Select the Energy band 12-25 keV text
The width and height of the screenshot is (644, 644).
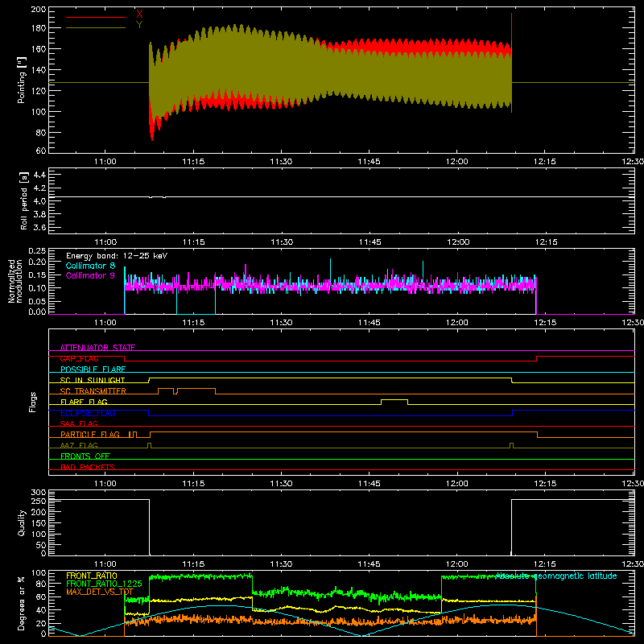click(117, 256)
